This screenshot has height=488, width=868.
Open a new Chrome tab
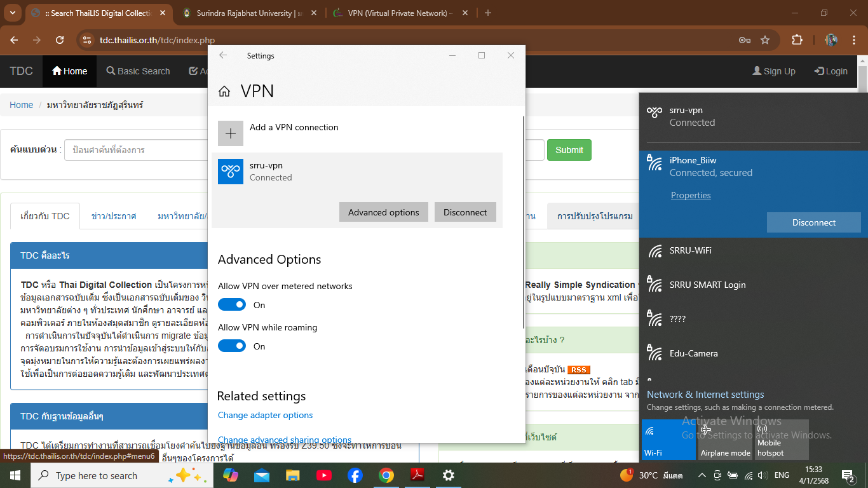[x=488, y=13]
